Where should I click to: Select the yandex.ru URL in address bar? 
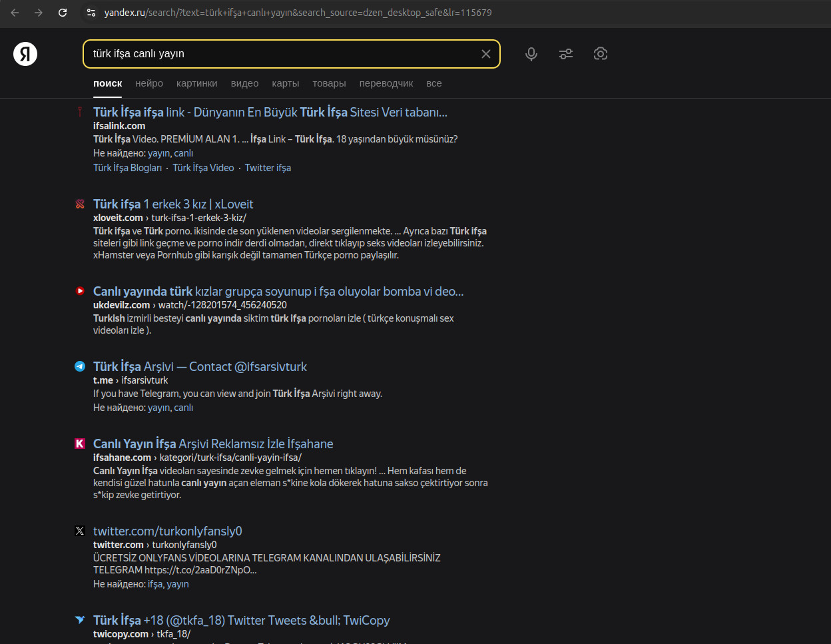(298, 13)
